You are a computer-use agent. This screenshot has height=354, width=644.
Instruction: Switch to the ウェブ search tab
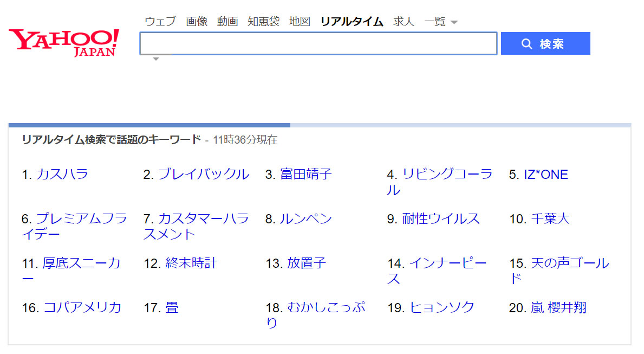[x=160, y=21]
